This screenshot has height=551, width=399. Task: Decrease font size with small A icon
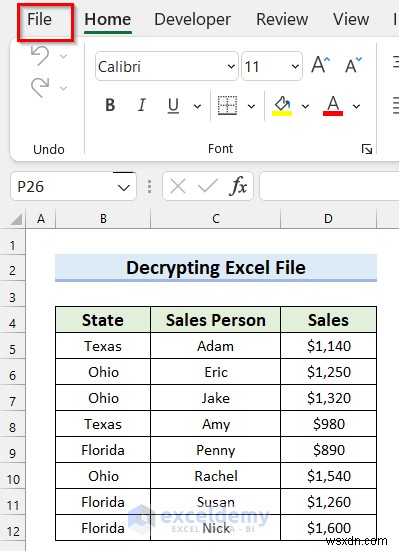pos(353,65)
